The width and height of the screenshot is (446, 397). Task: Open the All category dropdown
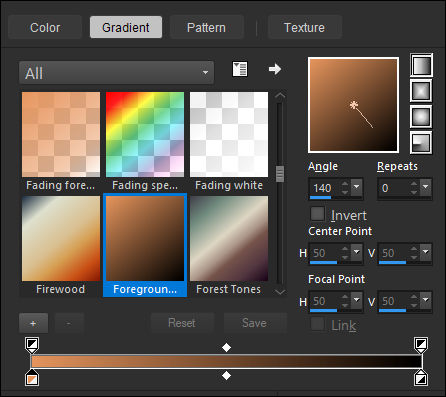[117, 72]
